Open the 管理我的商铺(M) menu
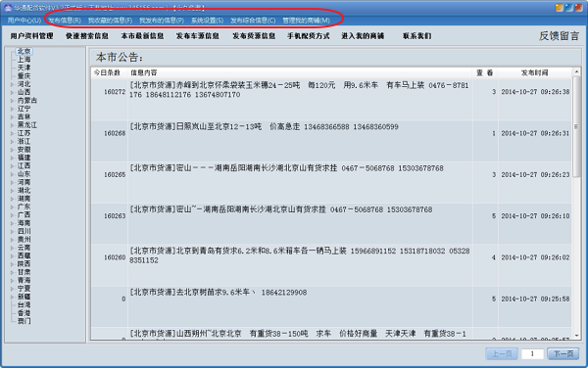This screenshot has width=588, height=368. tap(306, 21)
